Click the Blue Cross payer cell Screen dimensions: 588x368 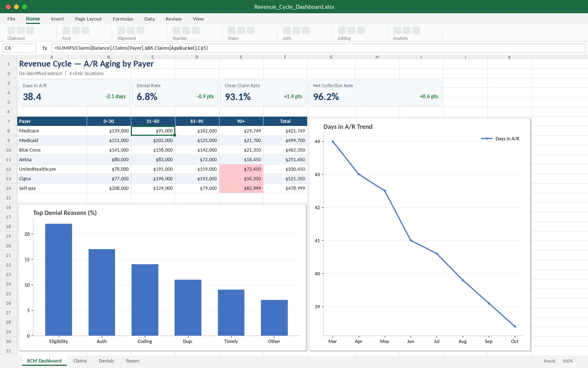click(x=52, y=150)
